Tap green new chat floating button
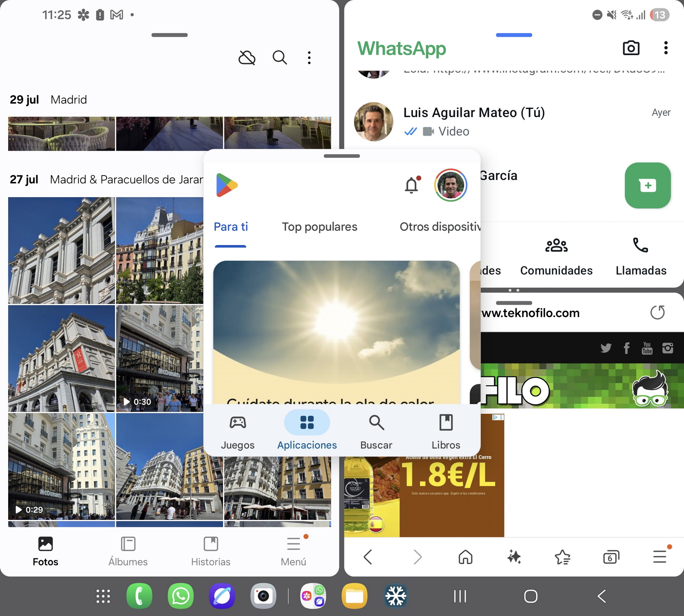The height and width of the screenshot is (616, 684). tap(648, 185)
